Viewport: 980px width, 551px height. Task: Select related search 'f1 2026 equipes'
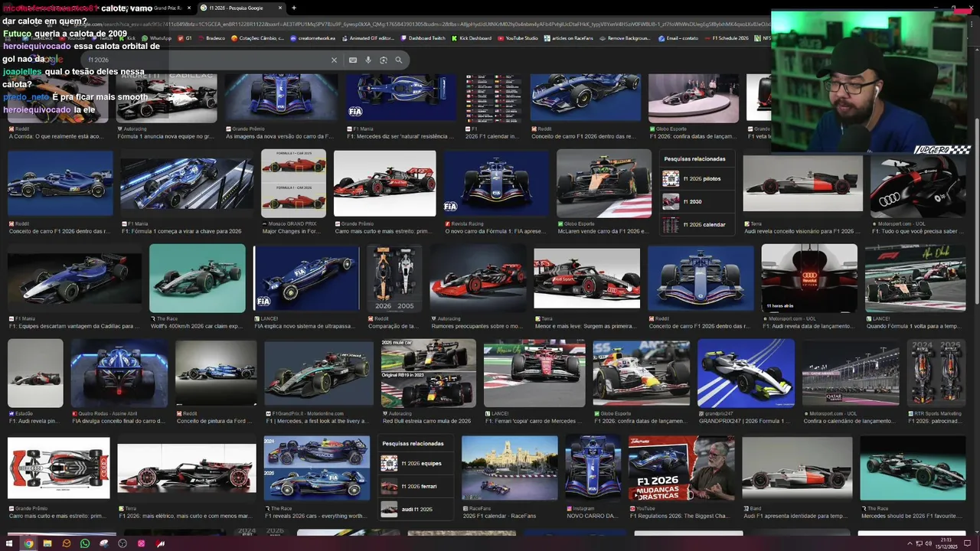(414, 463)
